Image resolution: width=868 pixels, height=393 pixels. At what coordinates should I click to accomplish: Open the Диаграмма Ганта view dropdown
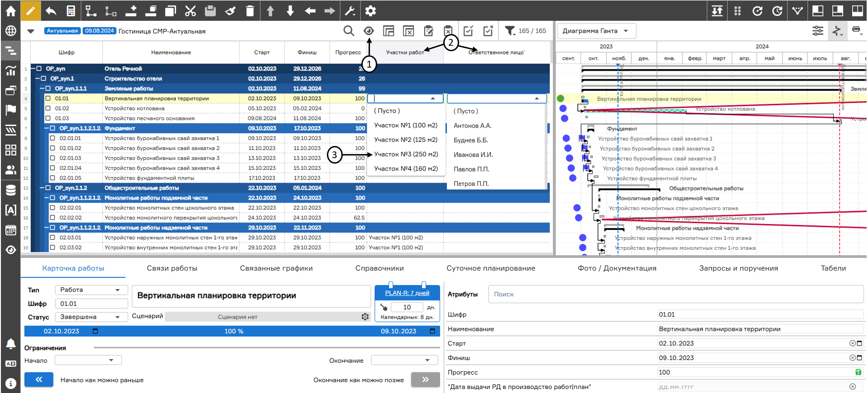[596, 31]
